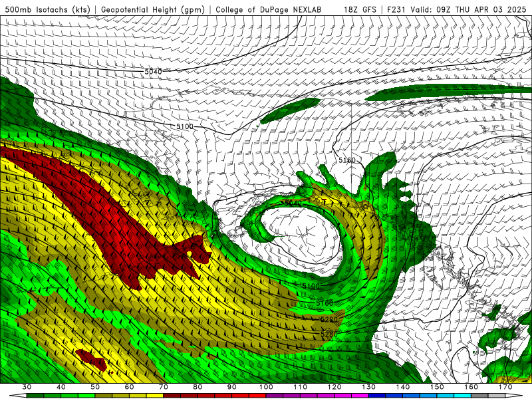The width and height of the screenshot is (532, 399).
Task: Click the 100 value on the color scale
Action: (267, 387)
